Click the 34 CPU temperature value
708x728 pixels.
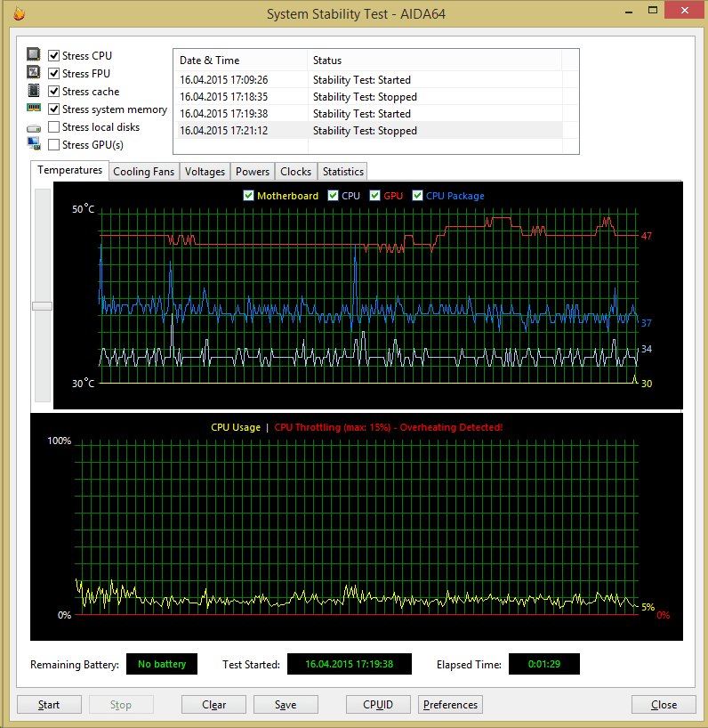pyautogui.click(x=647, y=349)
